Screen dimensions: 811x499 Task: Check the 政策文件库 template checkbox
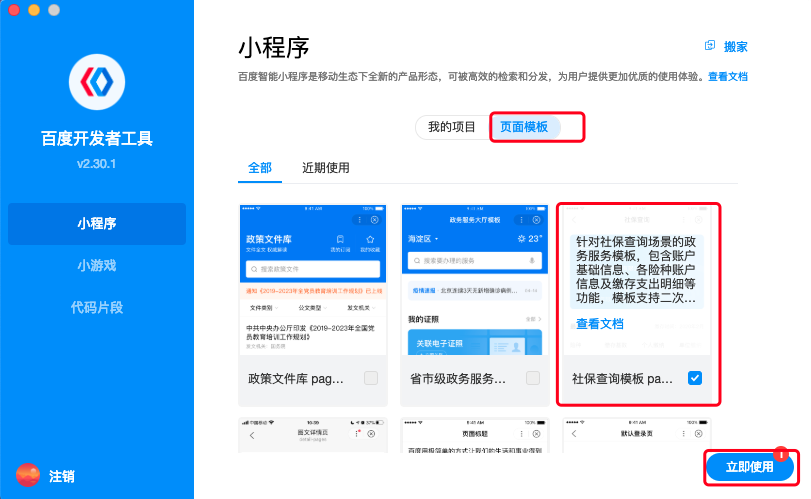click(371, 378)
